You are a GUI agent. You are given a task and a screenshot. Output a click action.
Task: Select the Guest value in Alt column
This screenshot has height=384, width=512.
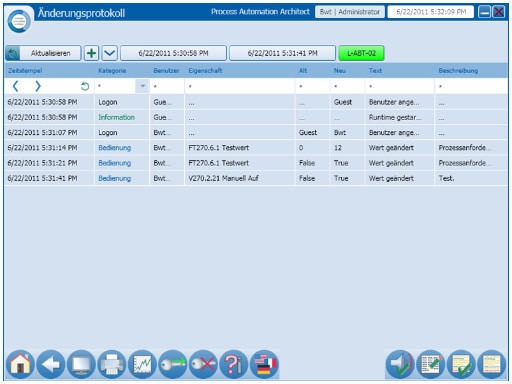click(x=308, y=132)
